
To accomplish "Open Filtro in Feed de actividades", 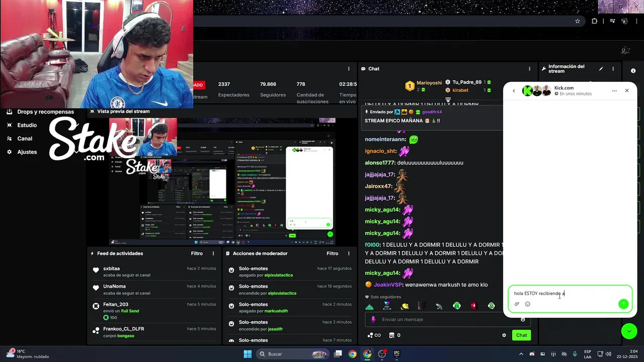I will pos(197,253).
